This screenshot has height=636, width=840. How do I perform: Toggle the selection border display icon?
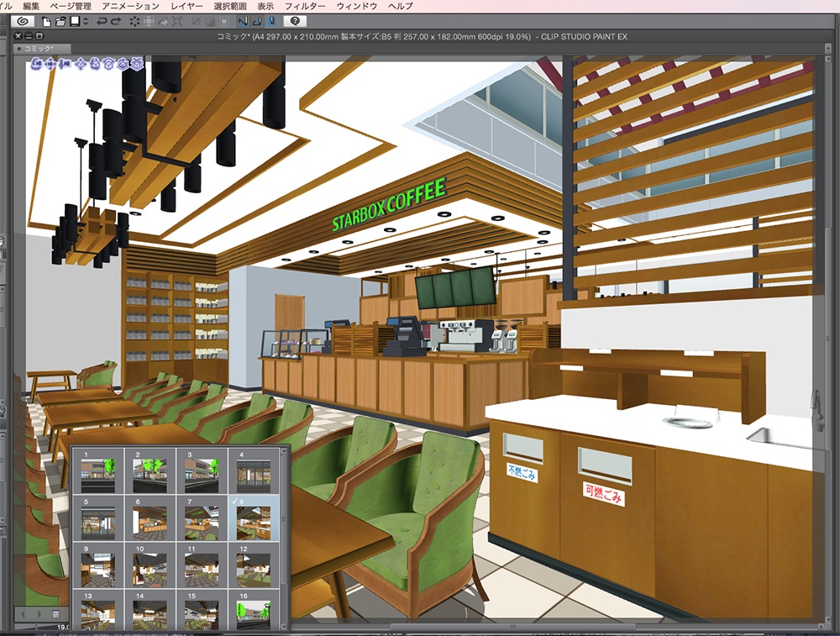coord(225,22)
